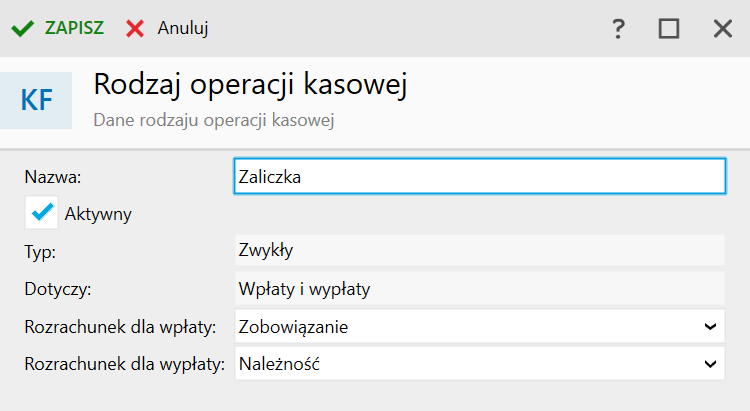
Task: Click the Dotyczy field showing Wpłaty i wypłaty
Action: click(x=480, y=289)
